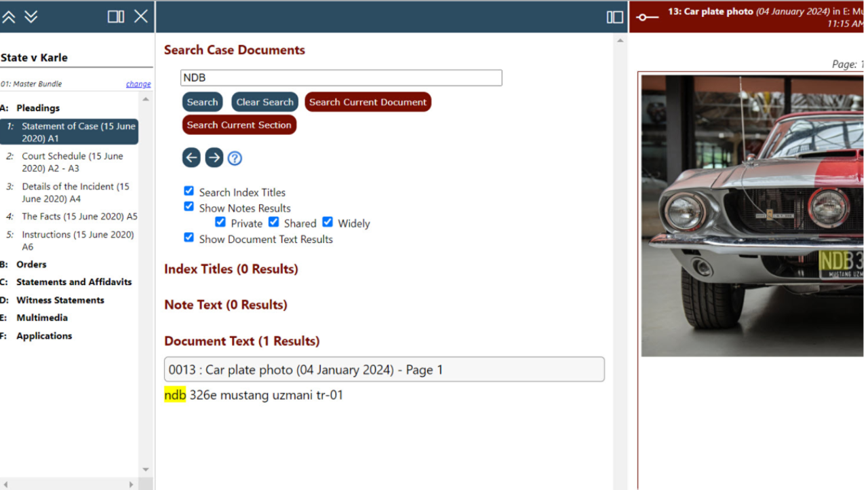Click the double down chevron expand icon
868x490 pixels.
click(31, 16)
